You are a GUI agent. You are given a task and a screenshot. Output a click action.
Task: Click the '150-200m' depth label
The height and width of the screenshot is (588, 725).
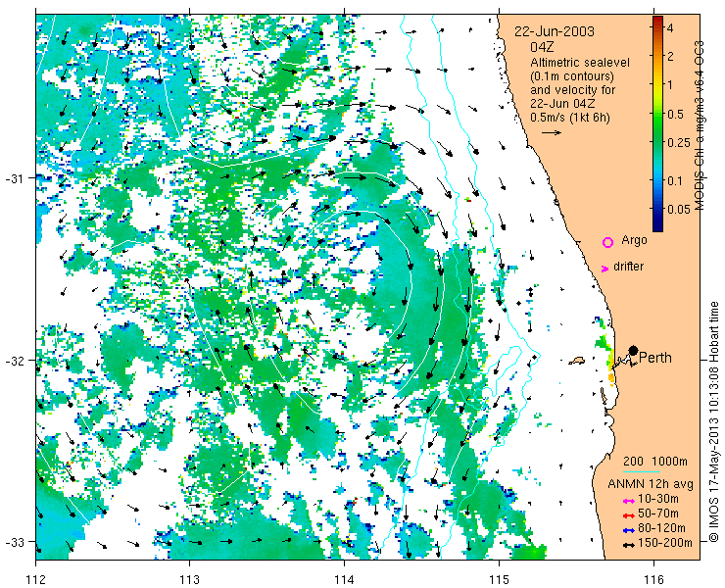coord(665,543)
